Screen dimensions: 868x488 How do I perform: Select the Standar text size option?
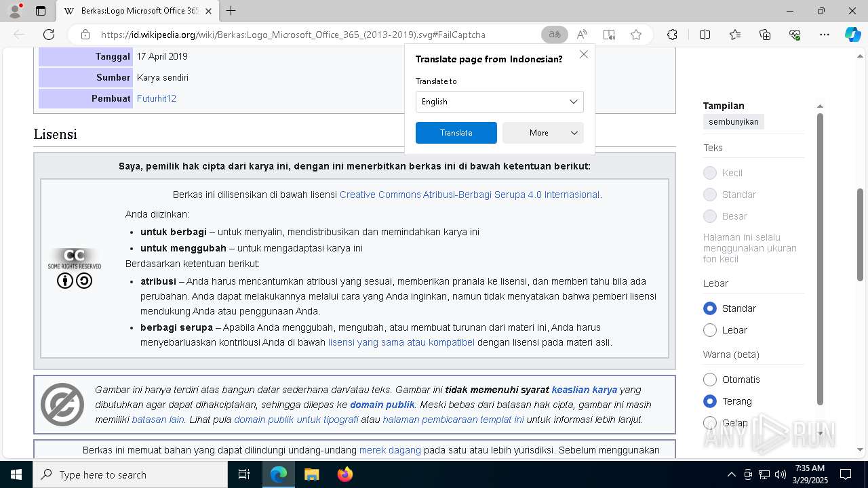click(710, 195)
